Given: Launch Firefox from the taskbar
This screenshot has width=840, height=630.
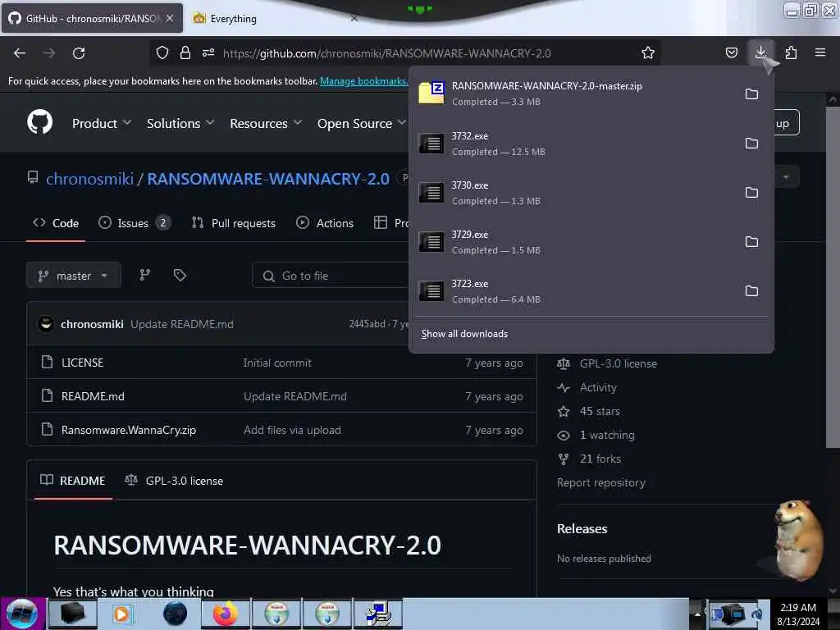Looking at the screenshot, I should click(226, 614).
